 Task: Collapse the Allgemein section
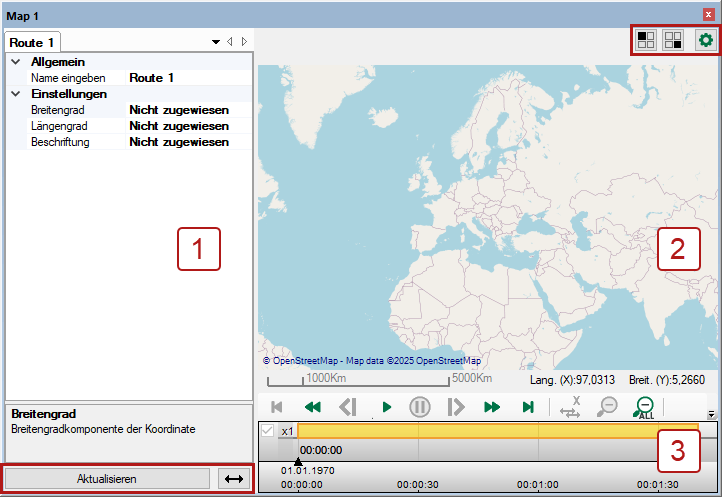click(x=16, y=62)
